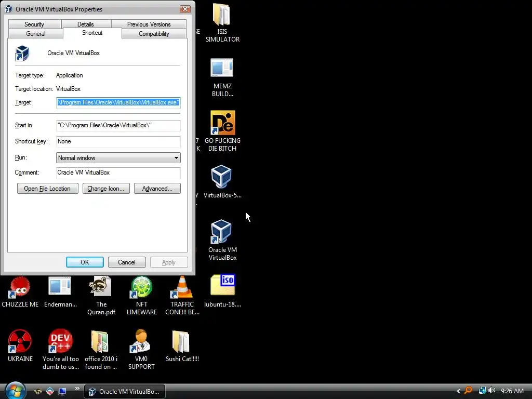Switch to the Previous Versions tab
This screenshot has width=532, height=399.
[149, 24]
